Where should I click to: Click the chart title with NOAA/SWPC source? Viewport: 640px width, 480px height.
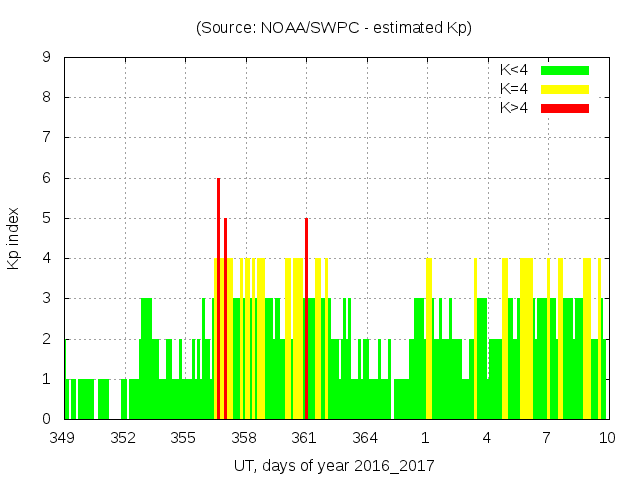tap(333, 28)
